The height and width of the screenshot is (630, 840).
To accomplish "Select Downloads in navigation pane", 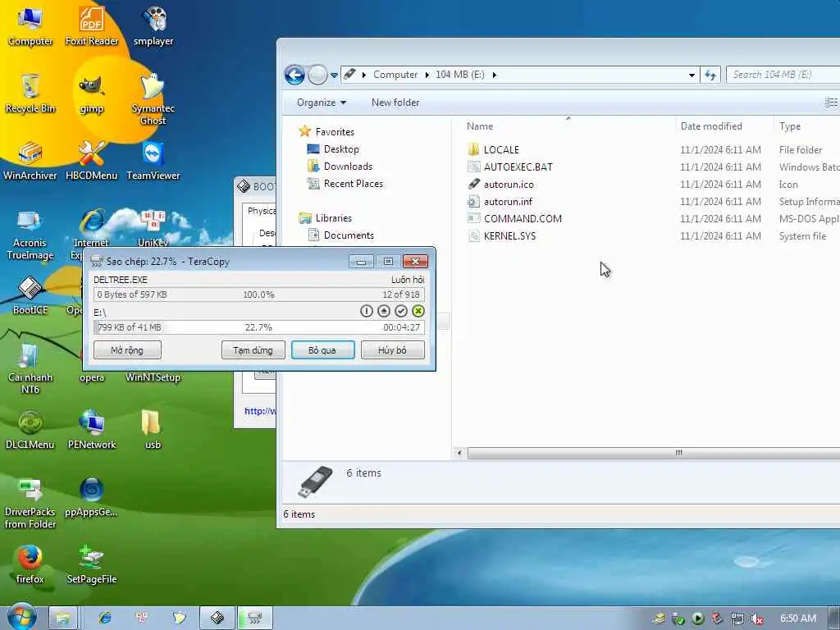I will click(348, 166).
